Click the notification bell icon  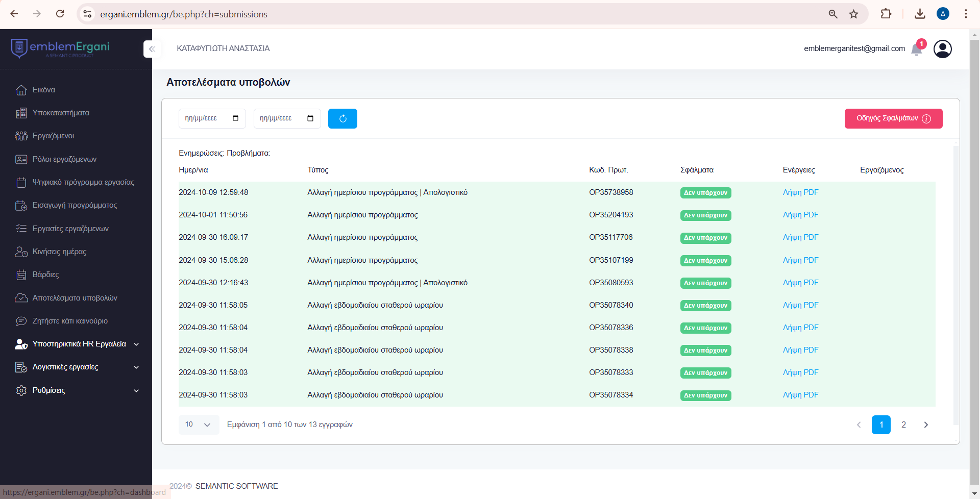(x=917, y=49)
